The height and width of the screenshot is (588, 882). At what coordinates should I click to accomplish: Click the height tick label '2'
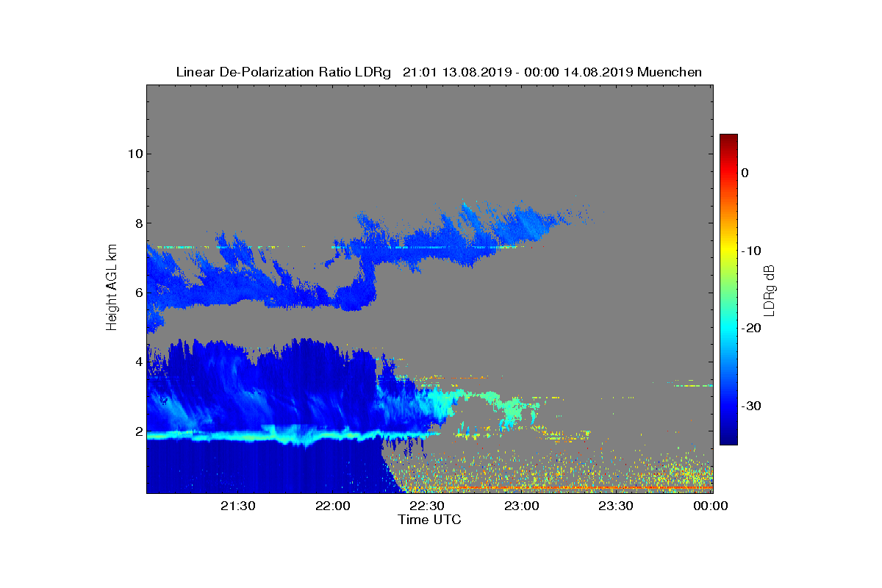pyautogui.click(x=137, y=431)
